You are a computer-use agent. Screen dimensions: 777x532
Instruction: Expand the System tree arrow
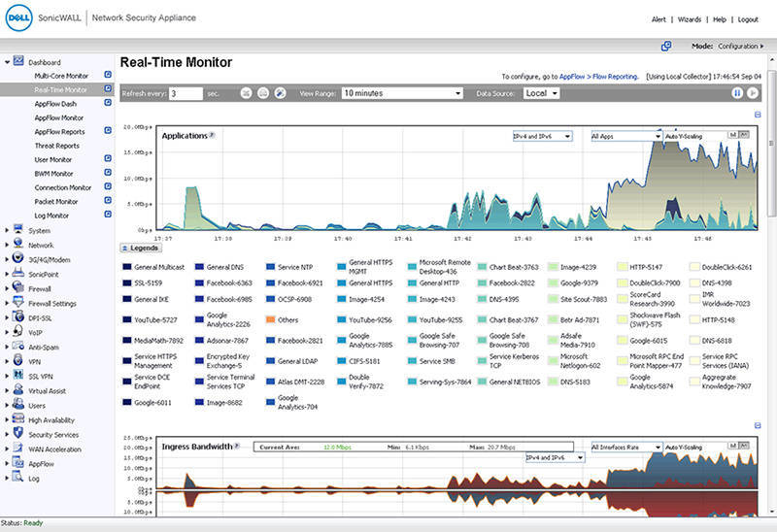click(7, 230)
